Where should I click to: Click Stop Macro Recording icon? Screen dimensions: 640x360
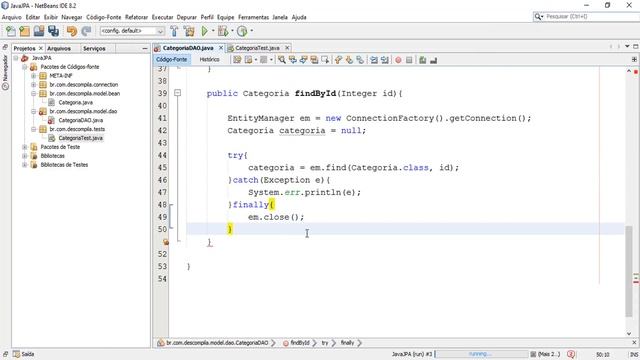(409, 60)
